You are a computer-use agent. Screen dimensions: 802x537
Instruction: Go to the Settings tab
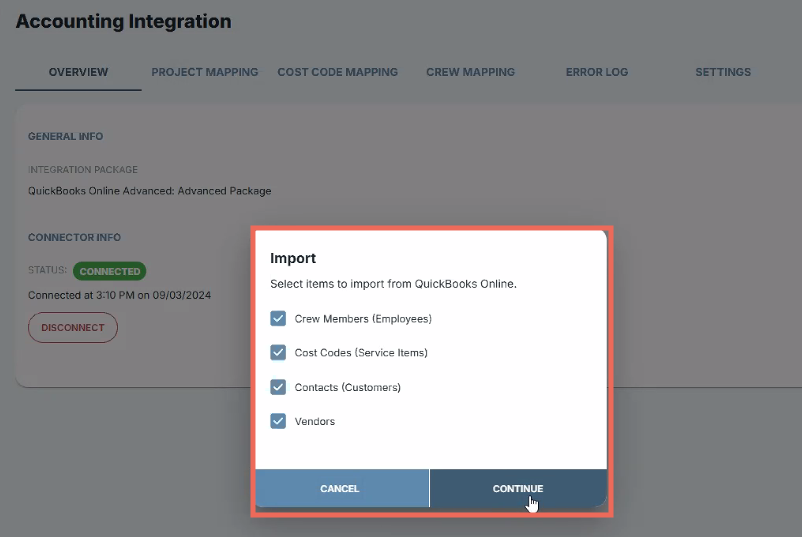point(723,72)
